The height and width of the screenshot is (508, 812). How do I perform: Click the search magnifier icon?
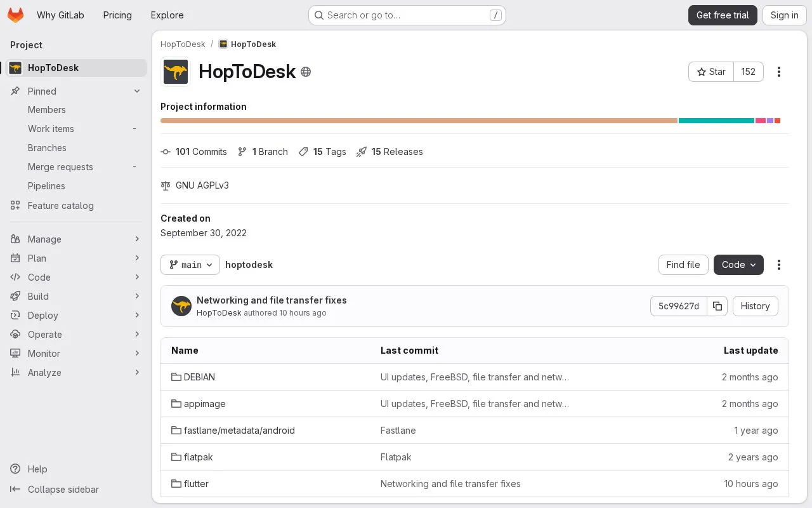(318, 15)
